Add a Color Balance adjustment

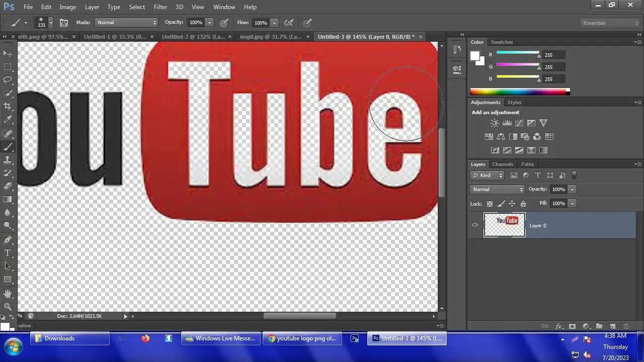501,136
